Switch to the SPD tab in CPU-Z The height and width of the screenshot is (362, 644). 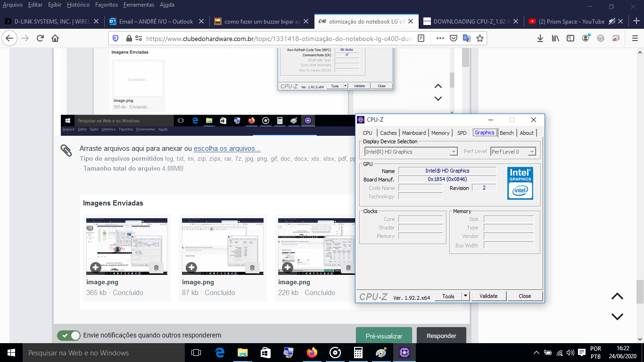point(462,133)
